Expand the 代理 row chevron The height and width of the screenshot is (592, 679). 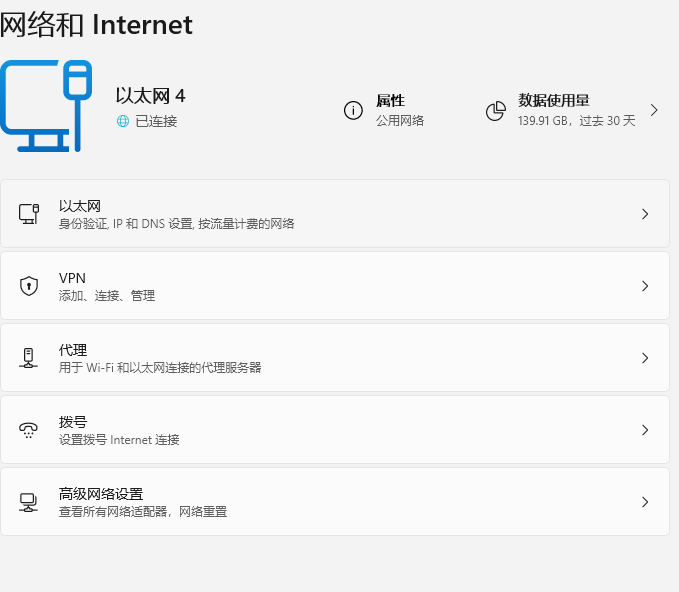pyautogui.click(x=645, y=358)
